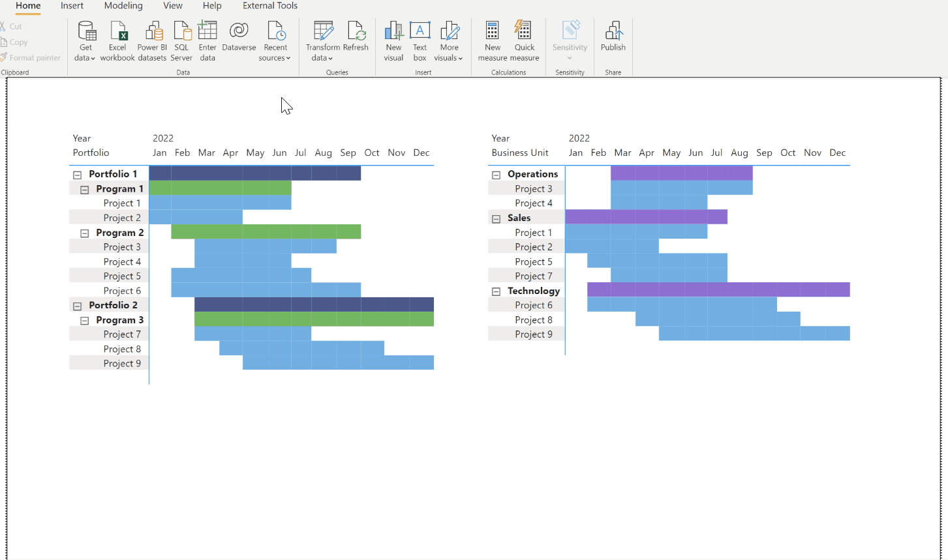Open the Recent sources dropdown
This screenshot has width=948, height=560.
pyautogui.click(x=275, y=39)
